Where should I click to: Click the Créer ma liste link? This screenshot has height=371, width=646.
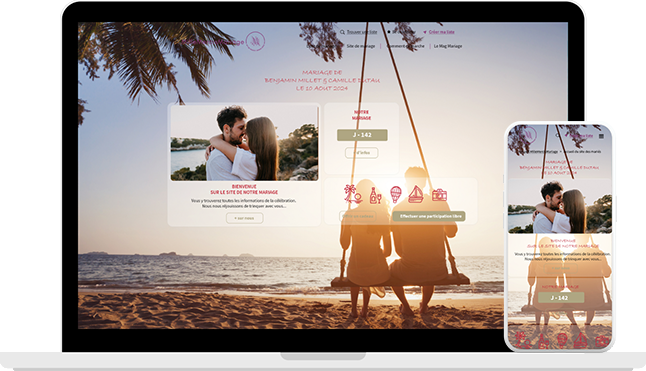point(442,32)
